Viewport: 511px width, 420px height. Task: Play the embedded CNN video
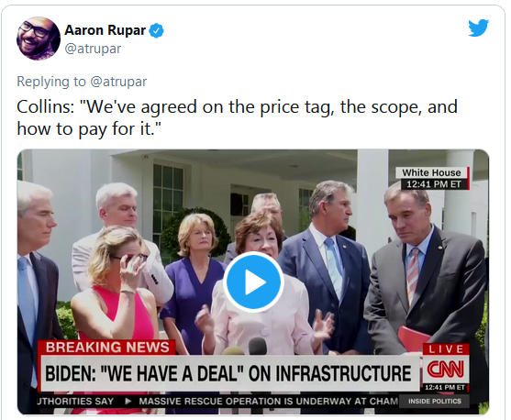tap(253, 282)
